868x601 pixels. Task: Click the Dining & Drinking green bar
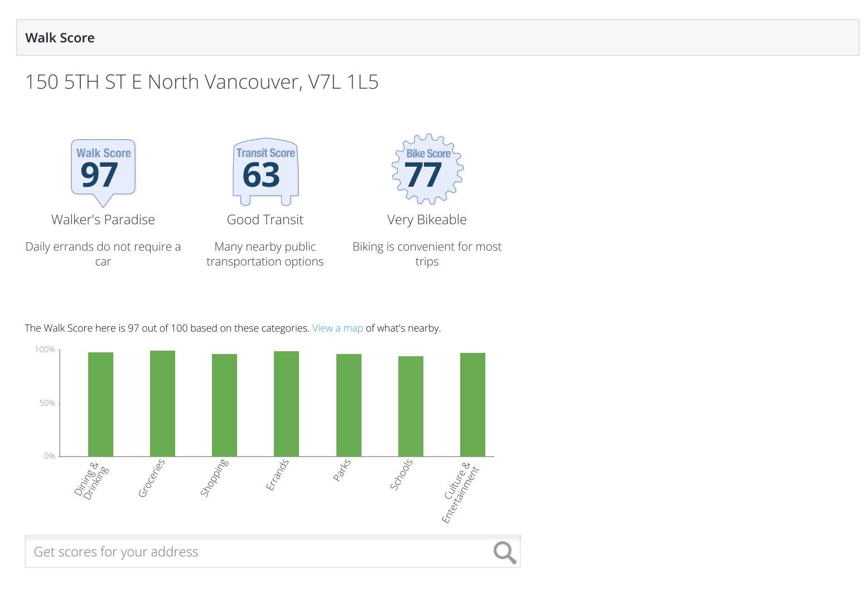(x=100, y=404)
